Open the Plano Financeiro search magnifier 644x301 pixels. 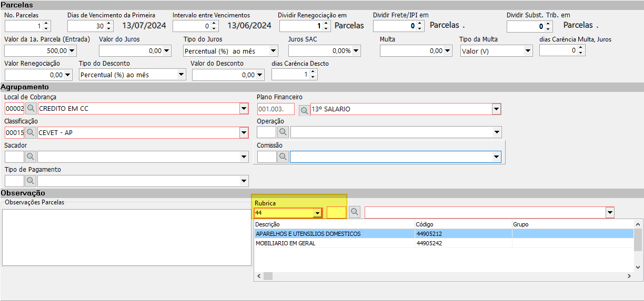304,110
